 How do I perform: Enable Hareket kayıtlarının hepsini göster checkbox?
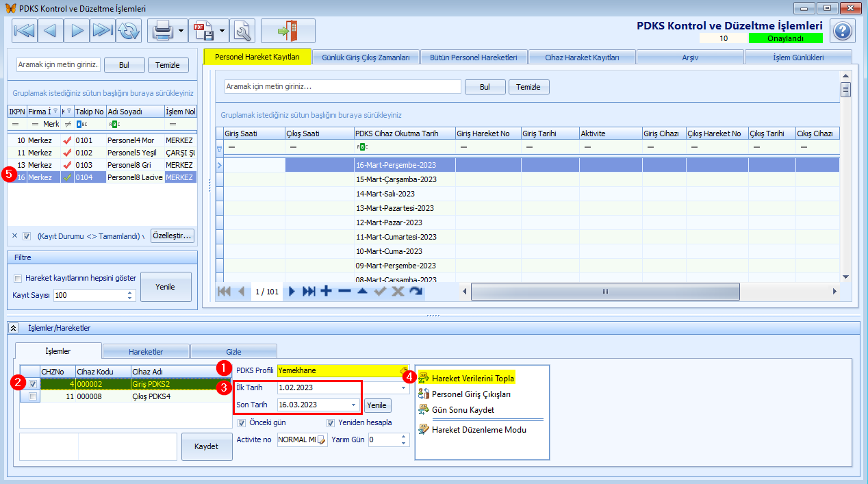(x=18, y=278)
